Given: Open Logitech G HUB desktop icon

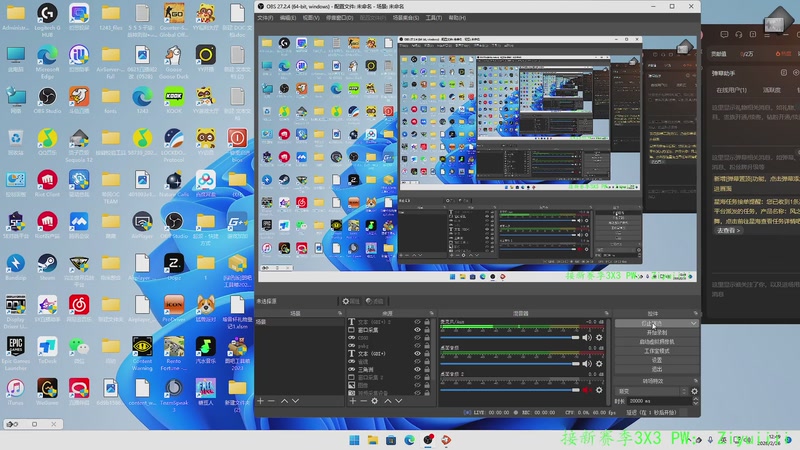Looking at the screenshot, I should 47,19.
